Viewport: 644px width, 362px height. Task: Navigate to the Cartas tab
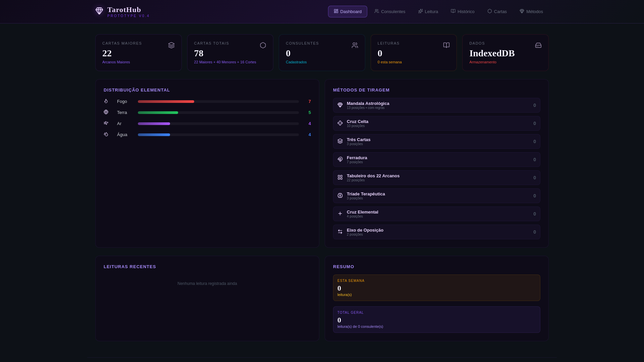coord(497,11)
